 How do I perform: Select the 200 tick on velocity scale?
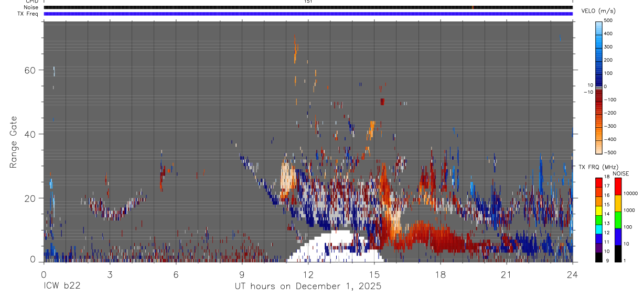tap(608, 60)
